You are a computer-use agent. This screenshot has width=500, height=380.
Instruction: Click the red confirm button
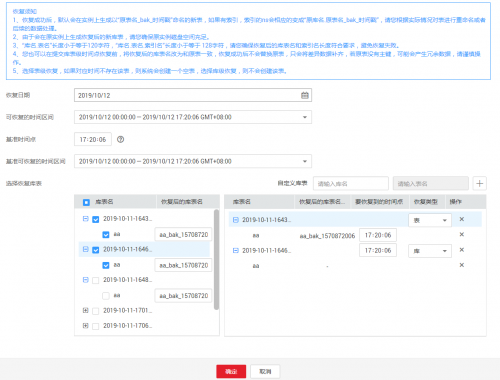tap(231, 371)
